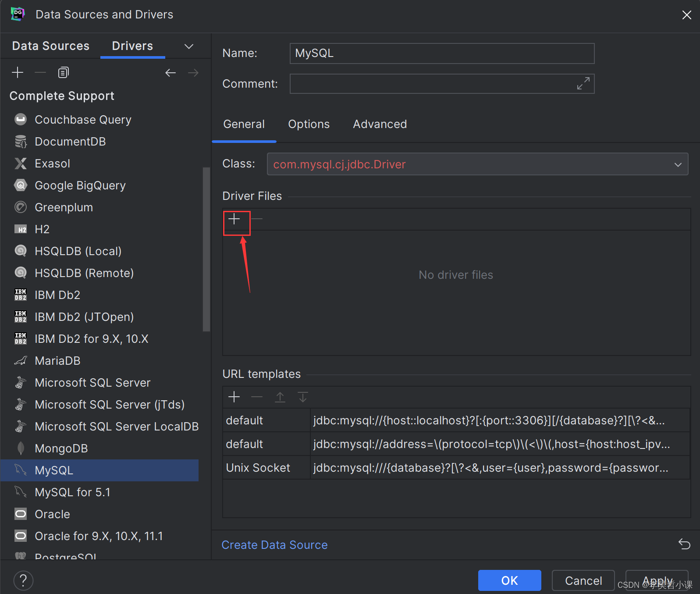Image resolution: width=700 pixels, height=594 pixels.
Task: Click the OK button
Action: (x=509, y=580)
